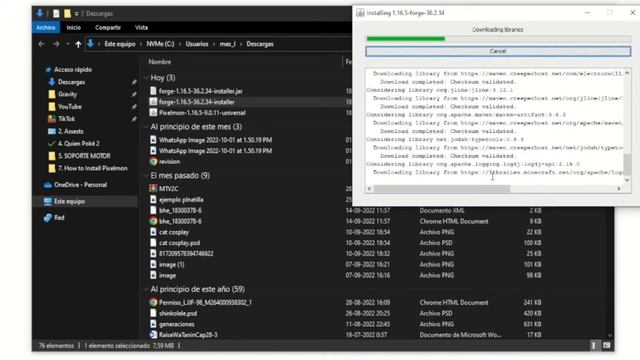640x360 pixels.
Task: Open the Compartir ribbon tab
Action: point(108,27)
